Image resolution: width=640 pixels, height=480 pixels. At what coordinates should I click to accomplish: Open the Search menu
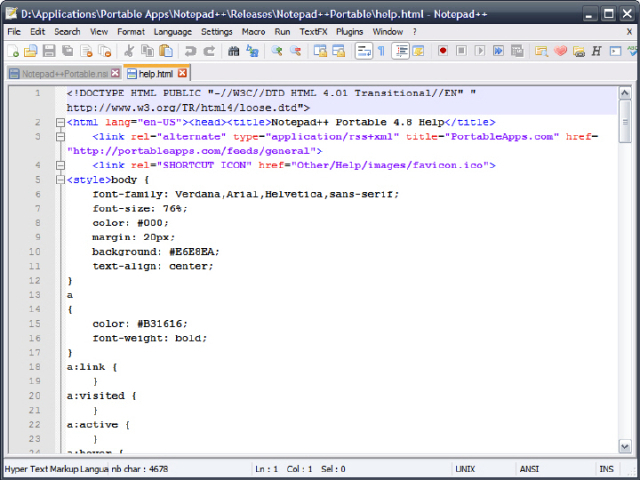67,32
